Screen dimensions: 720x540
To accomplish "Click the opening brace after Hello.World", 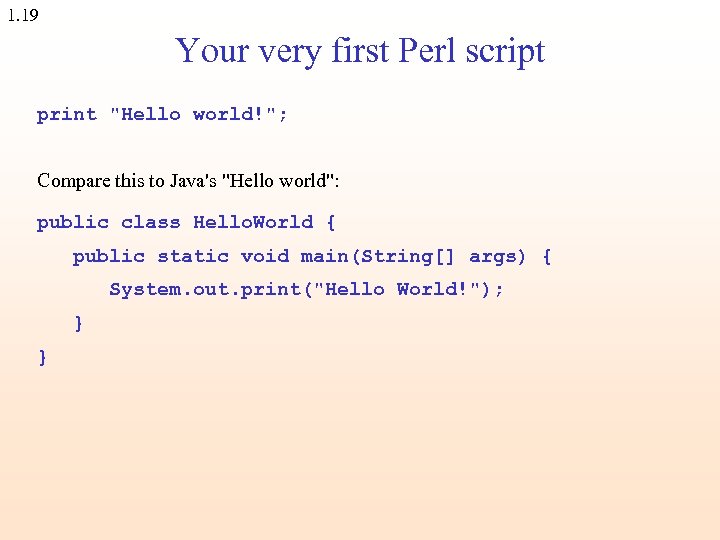I will point(331,222).
